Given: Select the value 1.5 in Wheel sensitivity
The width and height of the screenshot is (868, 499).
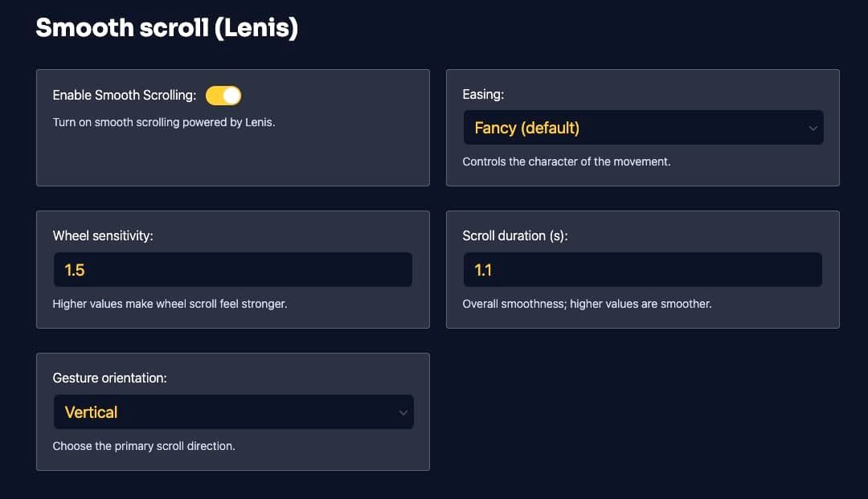Looking at the screenshot, I should 74,270.
